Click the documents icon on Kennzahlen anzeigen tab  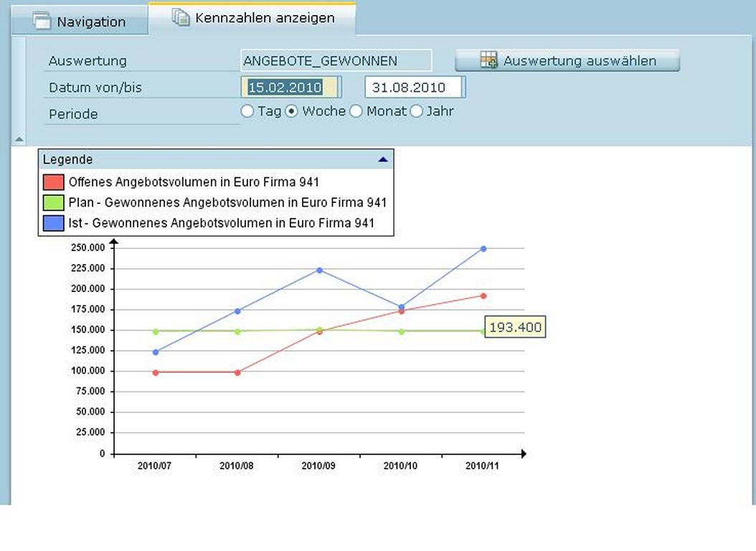[181, 18]
